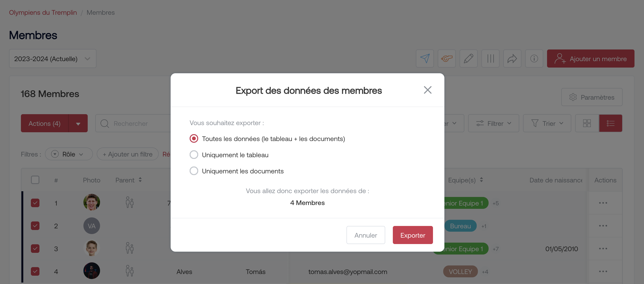Expand the Actions (4) dropdown arrow
Screen dimensions: 644x284
(x=78, y=123)
